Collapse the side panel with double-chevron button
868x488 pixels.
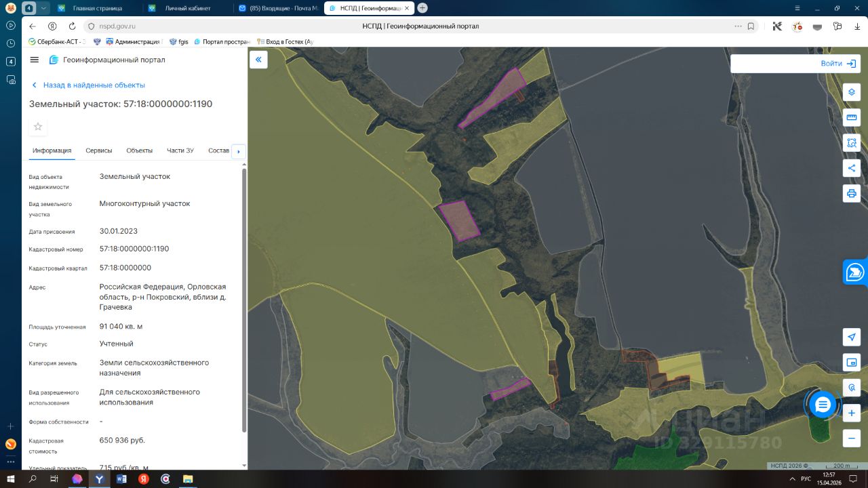(258, 60)
